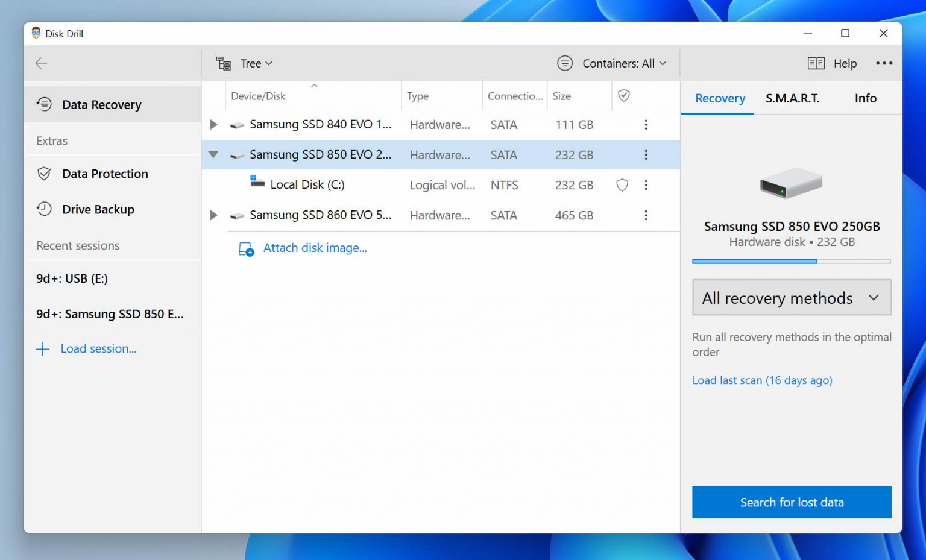926x560 pixels.
Task: Select the Samsung SSD 860 EVO row name
Action: click(x=320, y=215)
